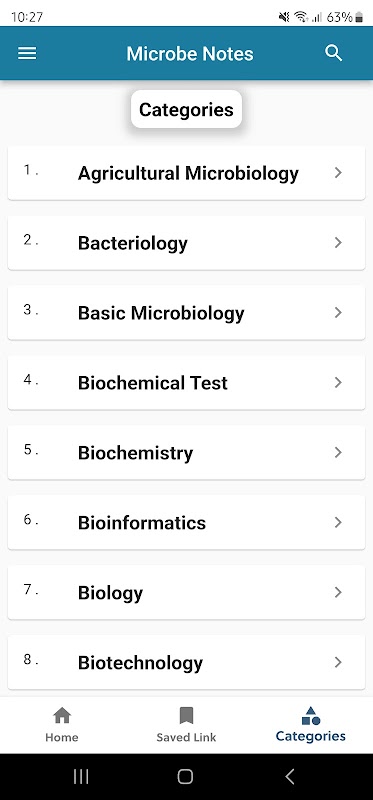The width and height of the screenshot is (373, 800).
Task: Open Biochemical Test category
Action: point(186,382)
